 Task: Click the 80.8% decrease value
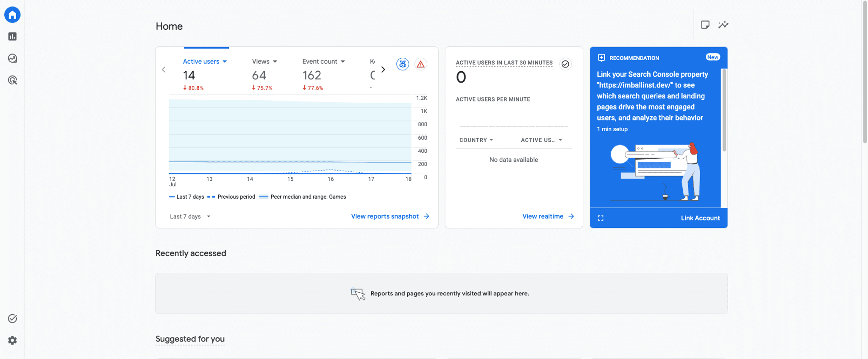pyautogui.click(x=193, y=88)
